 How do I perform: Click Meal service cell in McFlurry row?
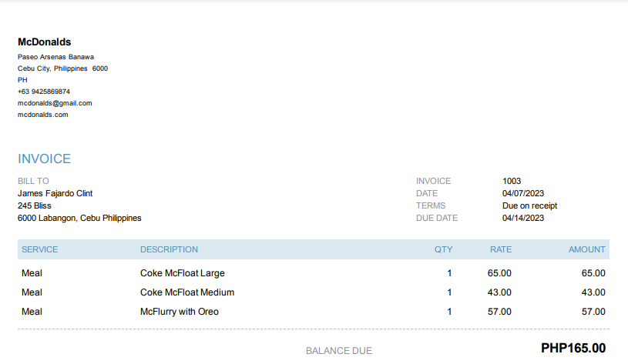32,312
